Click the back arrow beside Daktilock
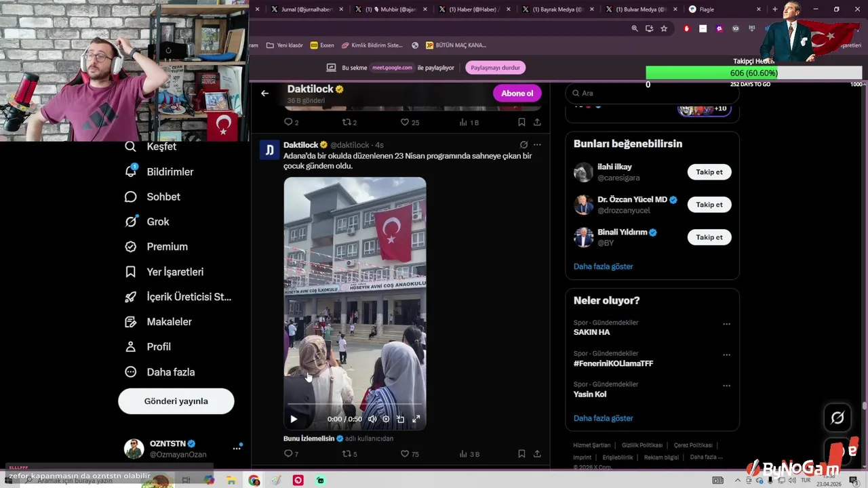868x488 pixels. coord(264,94)
